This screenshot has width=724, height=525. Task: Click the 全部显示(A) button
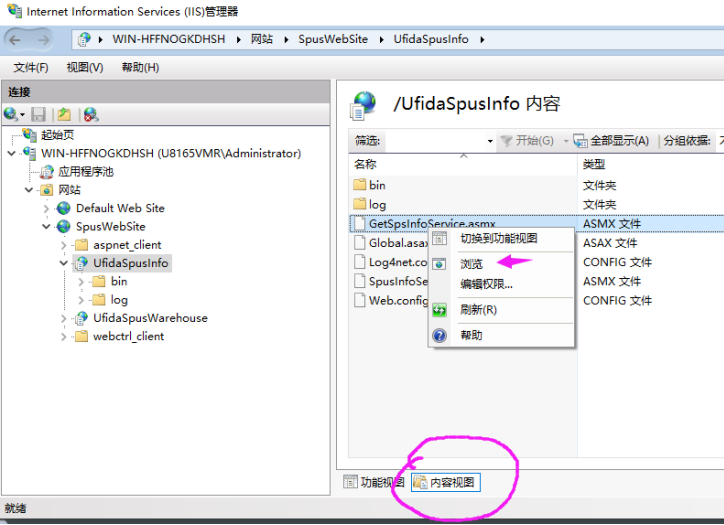tap(611, 140)
